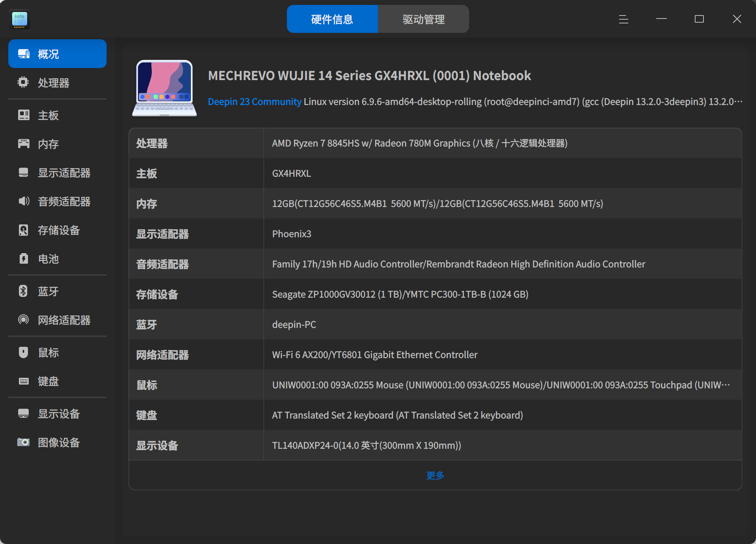Select Image Devices (图像设备) camera icon
The image size is (756, 544).
point(23,442)
